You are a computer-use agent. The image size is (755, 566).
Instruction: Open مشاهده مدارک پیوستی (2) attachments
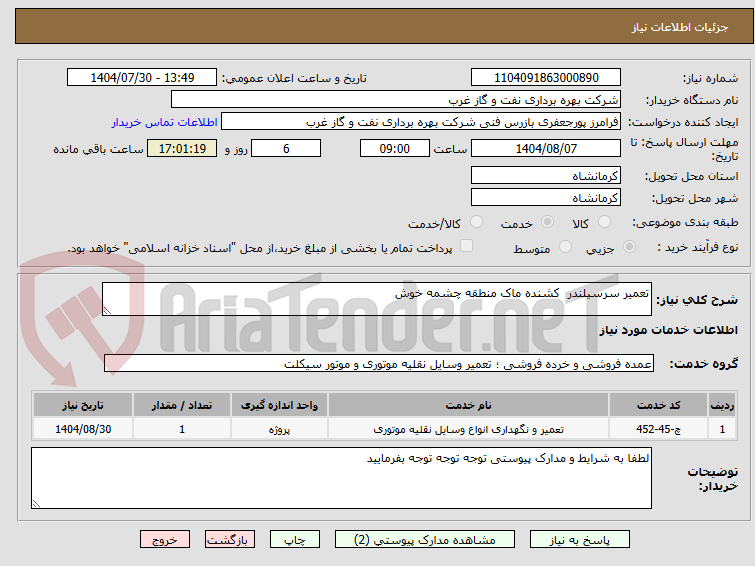(424, 540)
